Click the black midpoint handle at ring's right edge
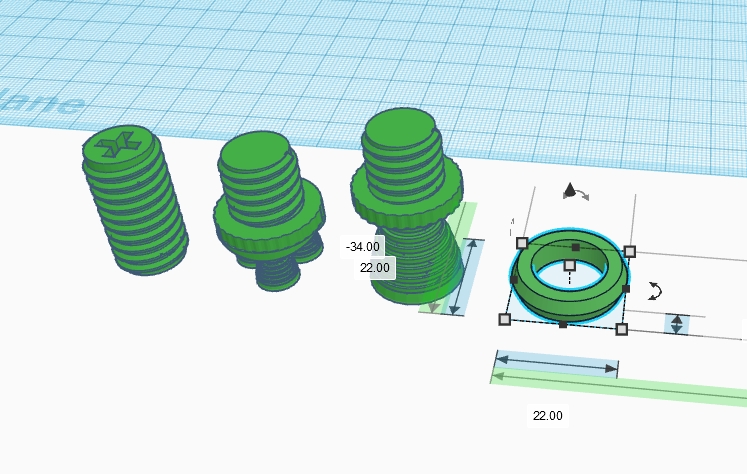The height and width of the screenshot is (474, 747). 626,289
